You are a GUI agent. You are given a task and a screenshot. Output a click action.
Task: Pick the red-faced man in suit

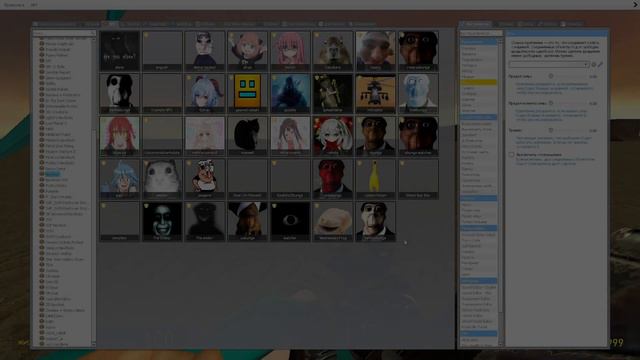click(333, 179)
